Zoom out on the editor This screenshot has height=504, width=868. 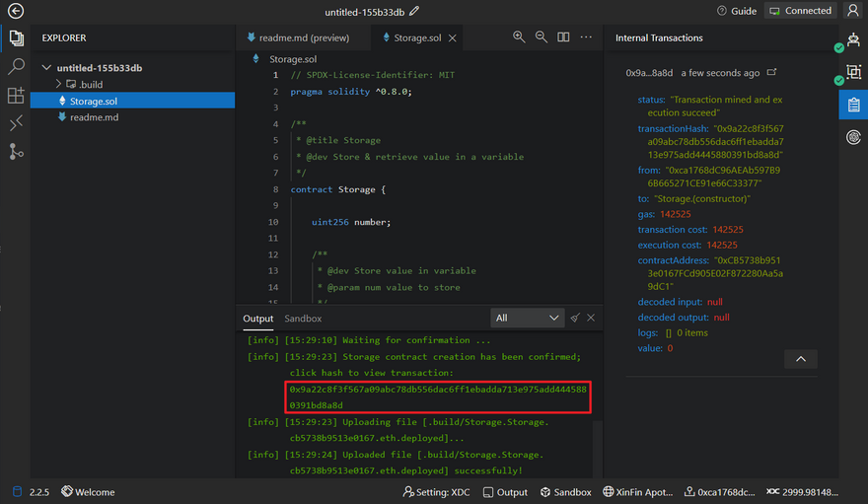click(541, 37)
